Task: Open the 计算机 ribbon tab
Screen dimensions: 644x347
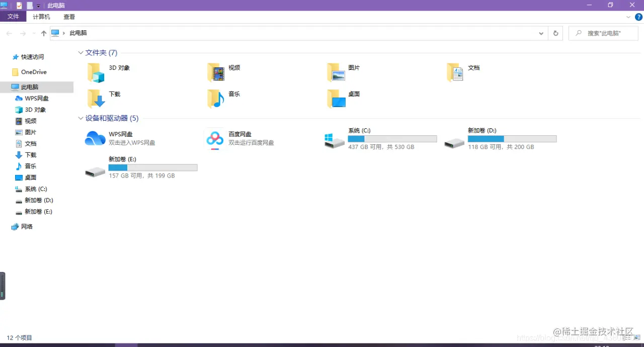Action: point(41,17)
